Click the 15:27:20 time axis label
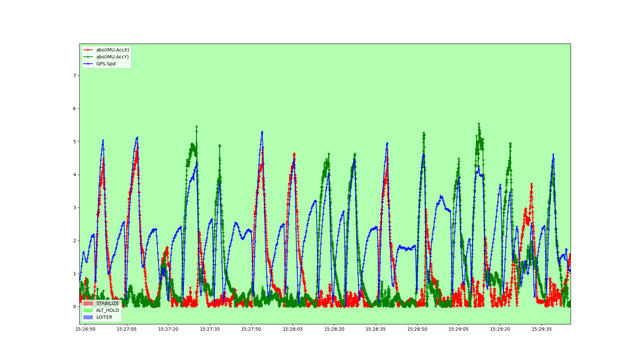The height and width of the screenshot is (364, 634). click(x=168, y=329)
